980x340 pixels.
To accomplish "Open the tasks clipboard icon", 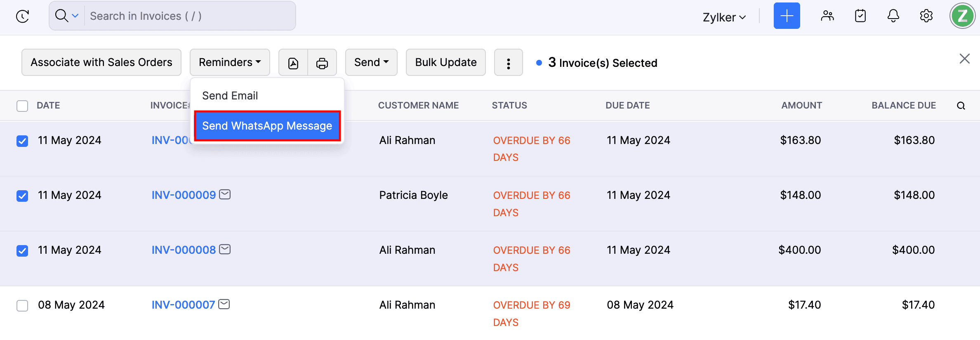I will pos(860,16).
